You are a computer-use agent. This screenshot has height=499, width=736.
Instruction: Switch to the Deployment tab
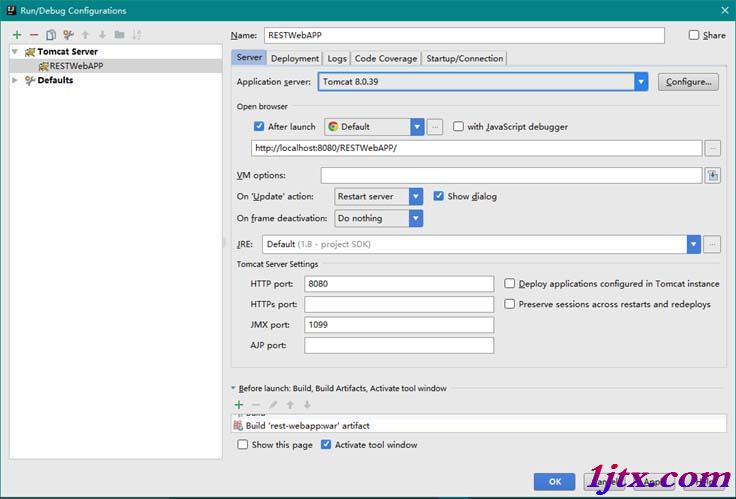[x=295, y=58]
